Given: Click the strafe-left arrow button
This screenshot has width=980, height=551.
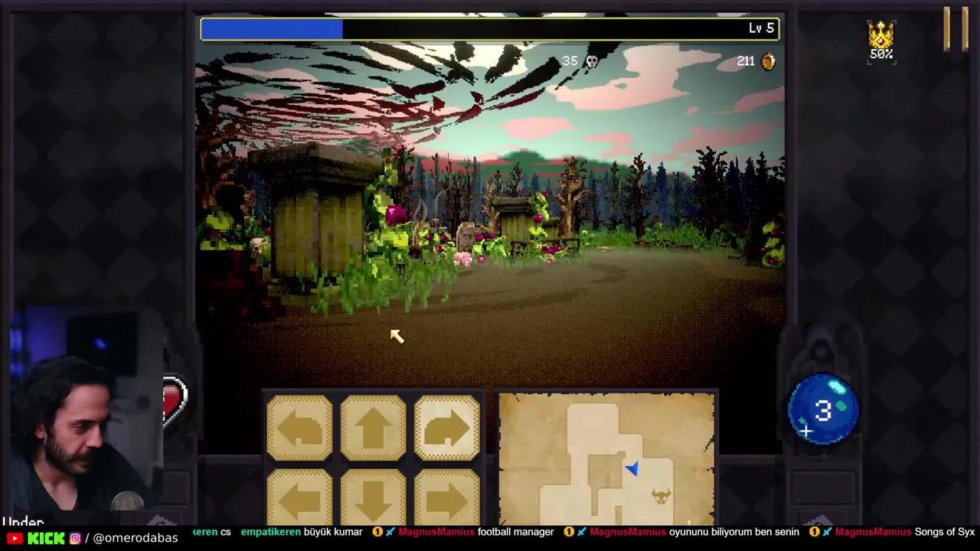Looking at the screenshot, I should pos(299,499).
